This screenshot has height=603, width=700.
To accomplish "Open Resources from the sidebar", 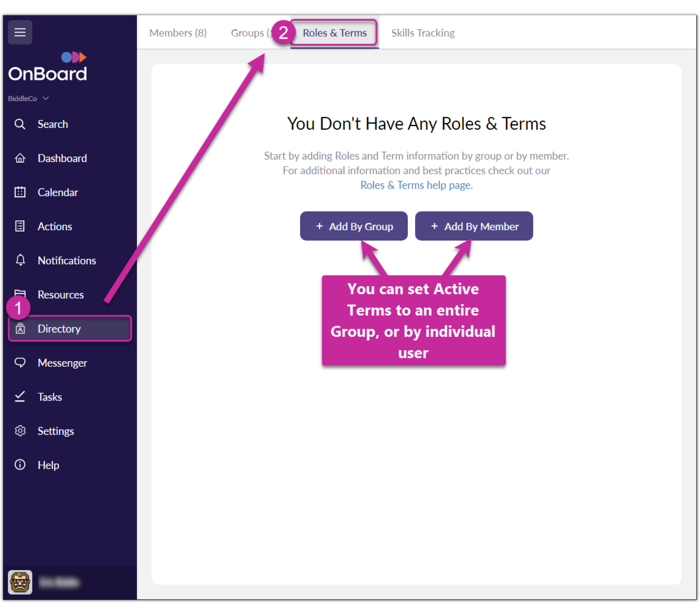I will coord(61,295).
